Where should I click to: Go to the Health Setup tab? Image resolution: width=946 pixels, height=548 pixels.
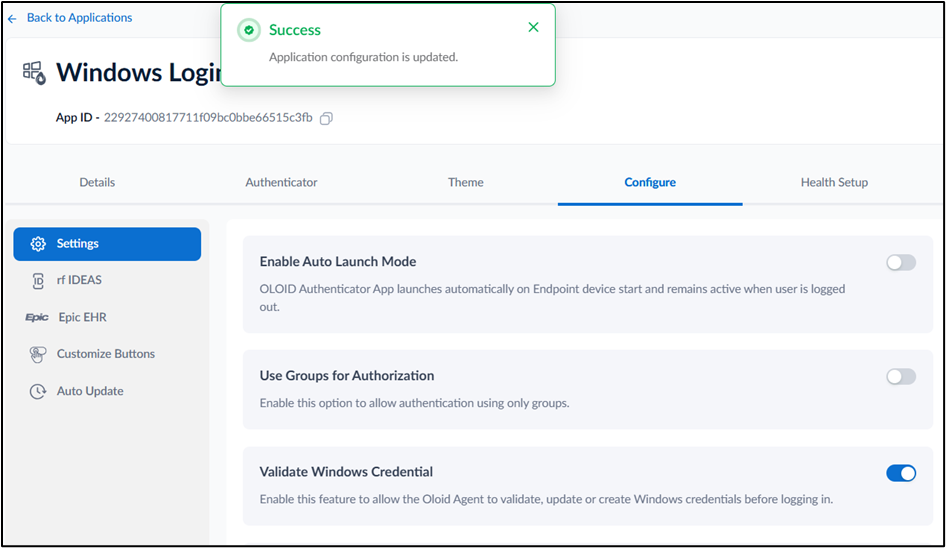[834, 182]
